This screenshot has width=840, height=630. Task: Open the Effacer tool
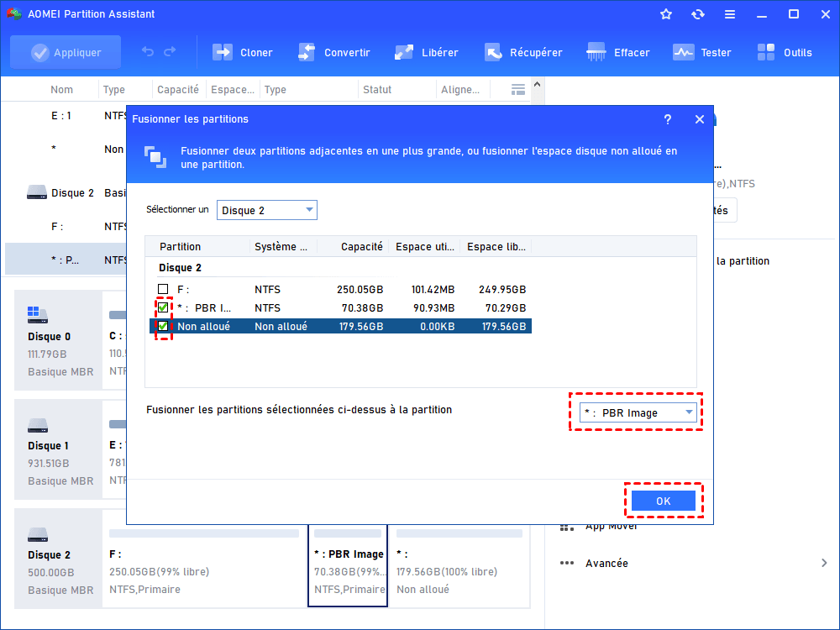pyautogui.click(x=617, y=52)
